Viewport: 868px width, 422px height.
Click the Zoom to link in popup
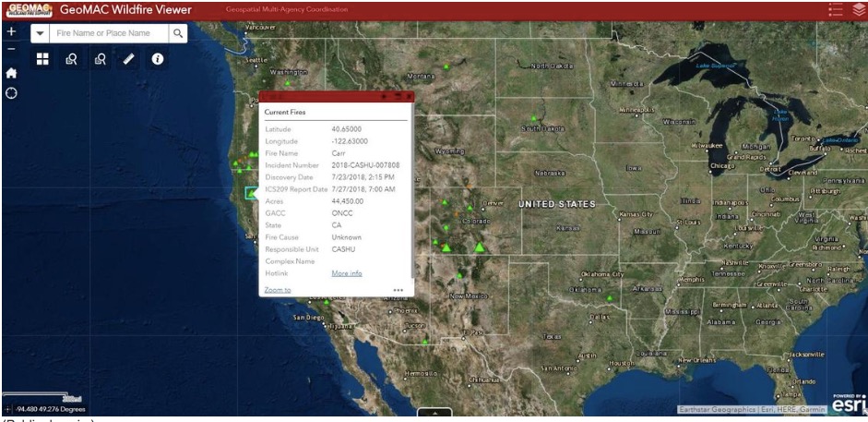point(278,290)
